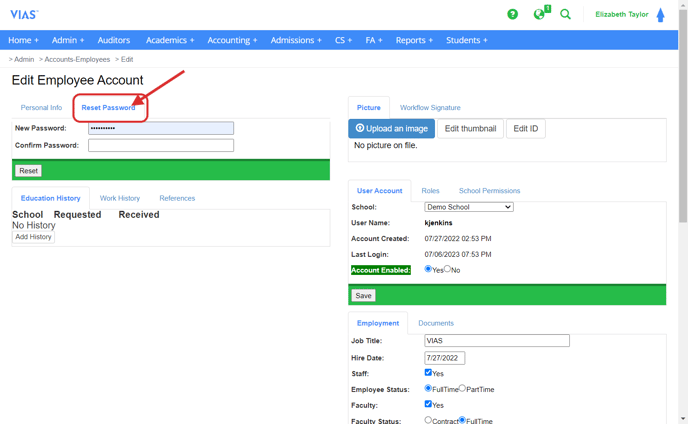688x424 pixels.
Task: Click the Add History button
Action: tap(33, 237)
